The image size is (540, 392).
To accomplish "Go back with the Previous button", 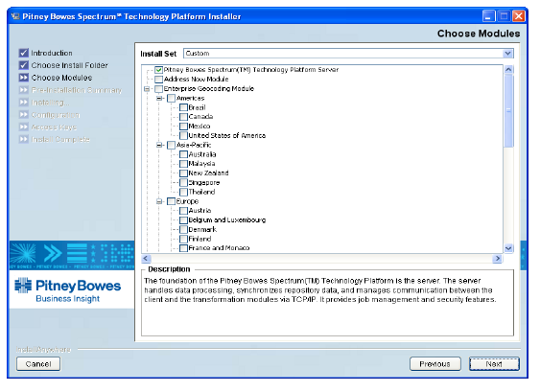I will 434,364.
